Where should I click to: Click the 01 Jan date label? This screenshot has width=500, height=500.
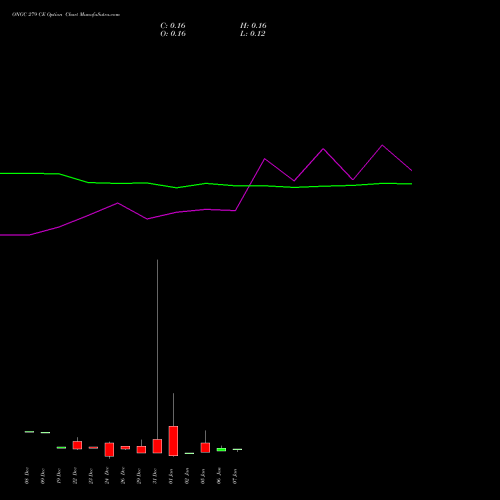(171, 476)
